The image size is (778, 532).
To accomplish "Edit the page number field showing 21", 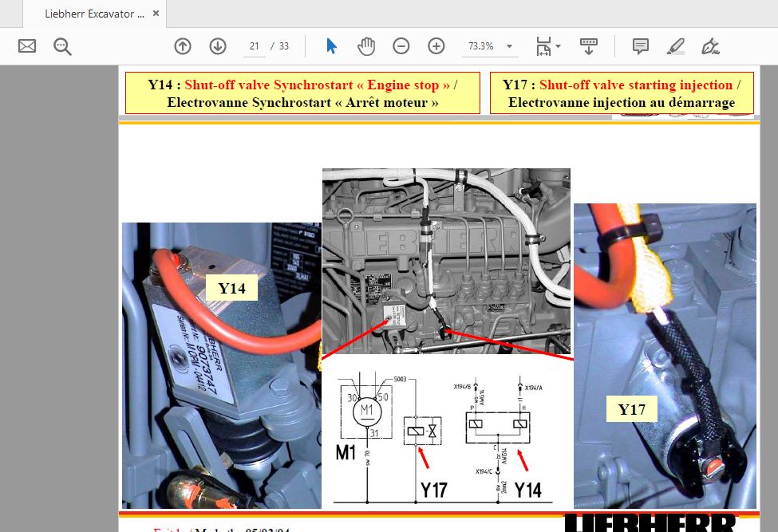I will click(254, 46).
